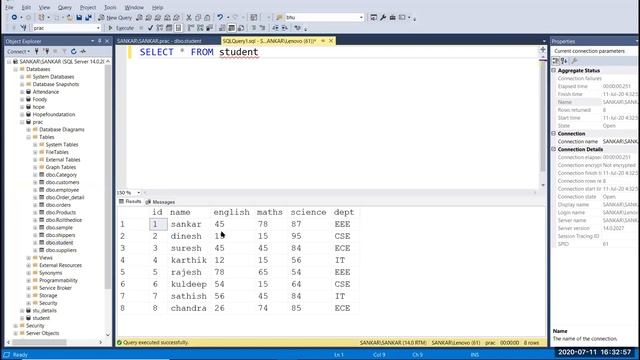This screenshot has height=360, width=640.
Task: Select the dbo.orders table
Action: [58, 205]
